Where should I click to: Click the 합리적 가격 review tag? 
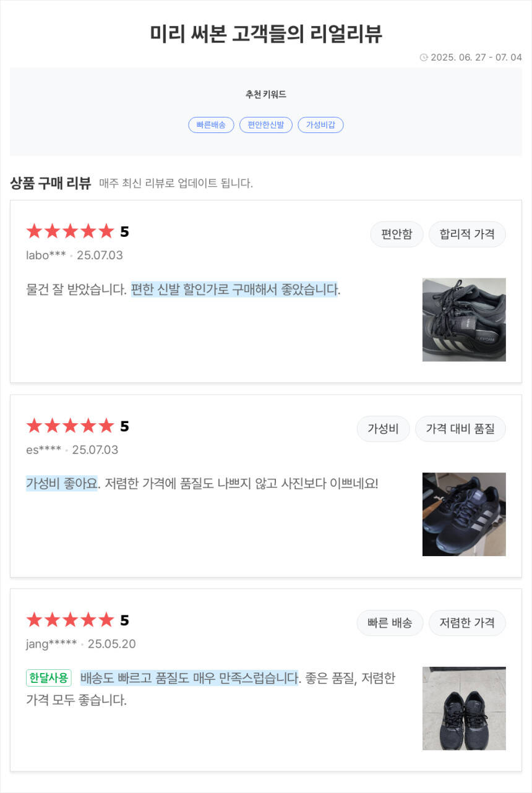click(467, 234)
